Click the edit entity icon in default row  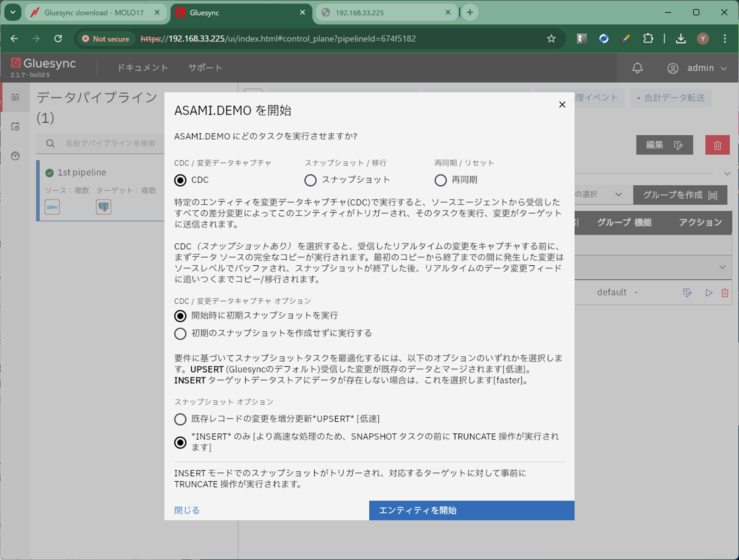[687, 293]
